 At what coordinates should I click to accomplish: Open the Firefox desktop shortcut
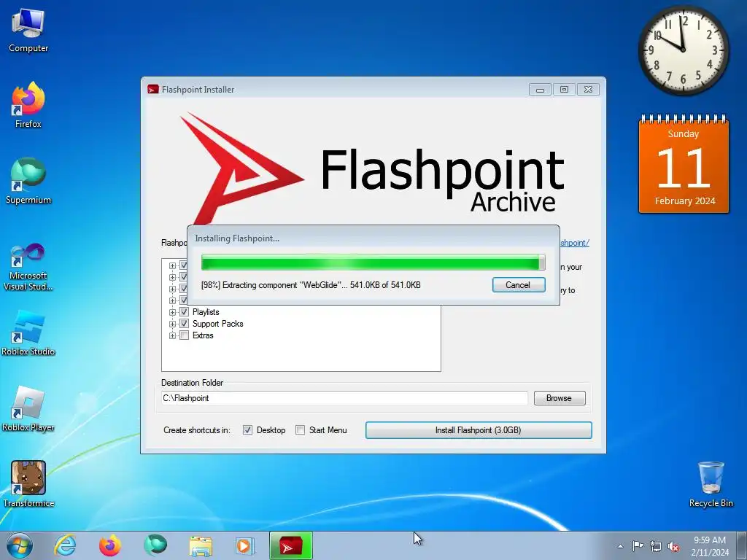pyautogui.click(x=28, y=105)
